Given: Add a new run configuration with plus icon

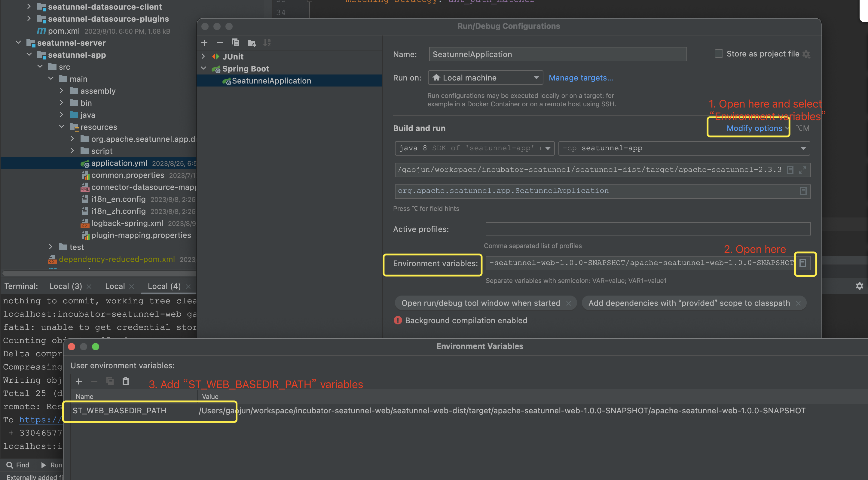Looking at the screenshot, I should (204, 43).
